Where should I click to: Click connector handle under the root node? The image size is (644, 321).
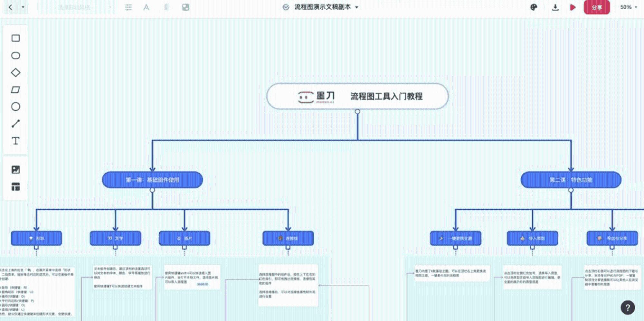[357, 111]
